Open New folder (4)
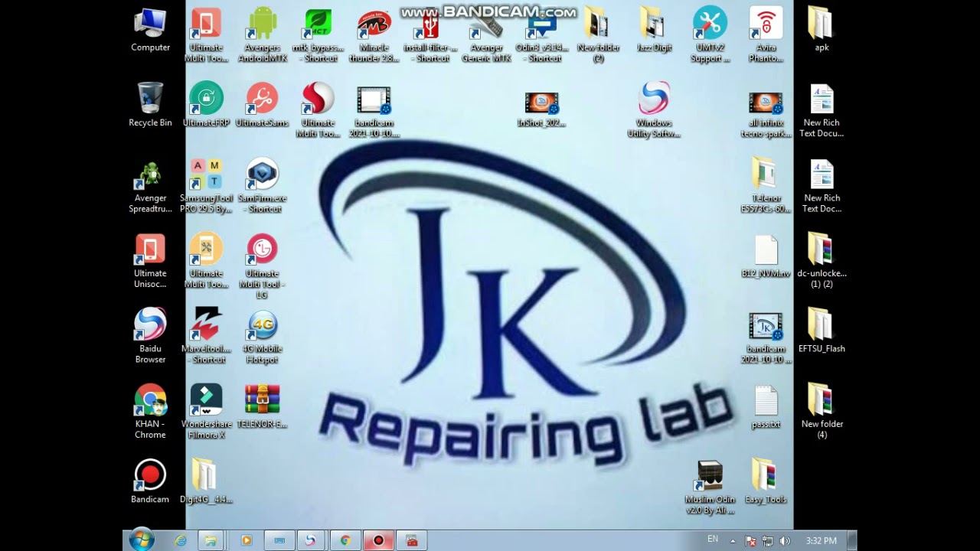This screenshot has height=551, width=980. pos(822,411)
